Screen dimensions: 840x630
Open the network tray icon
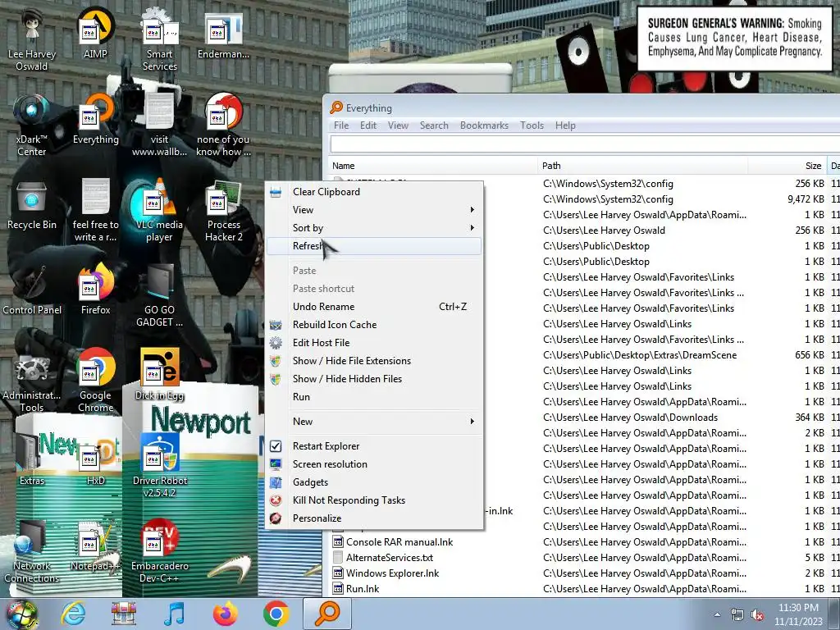click(737, 615)
